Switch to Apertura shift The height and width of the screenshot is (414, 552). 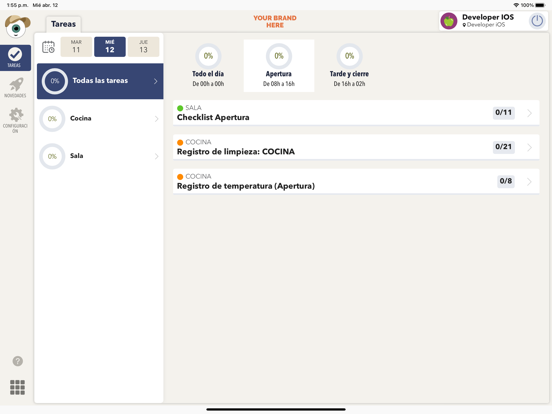point(279,66)
